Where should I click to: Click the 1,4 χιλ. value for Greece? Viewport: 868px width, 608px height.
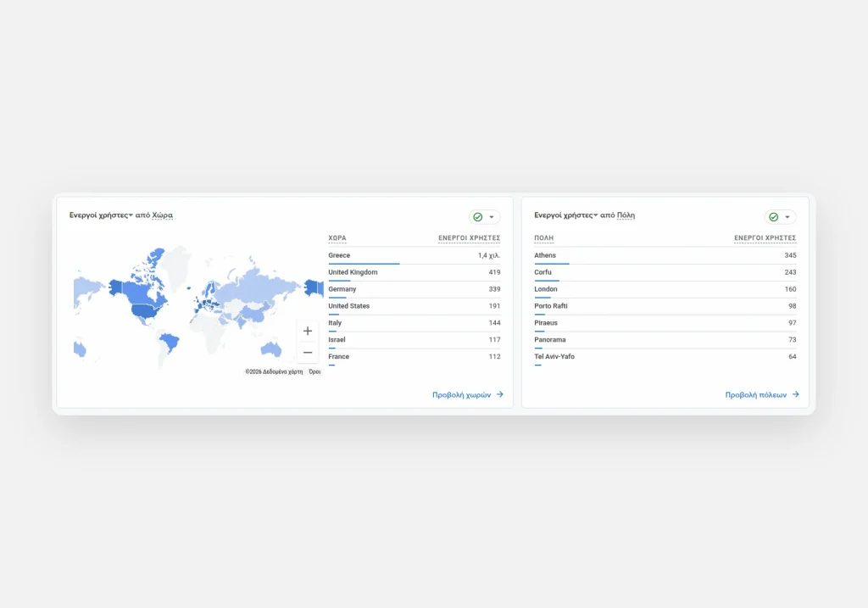click(489, 255)
